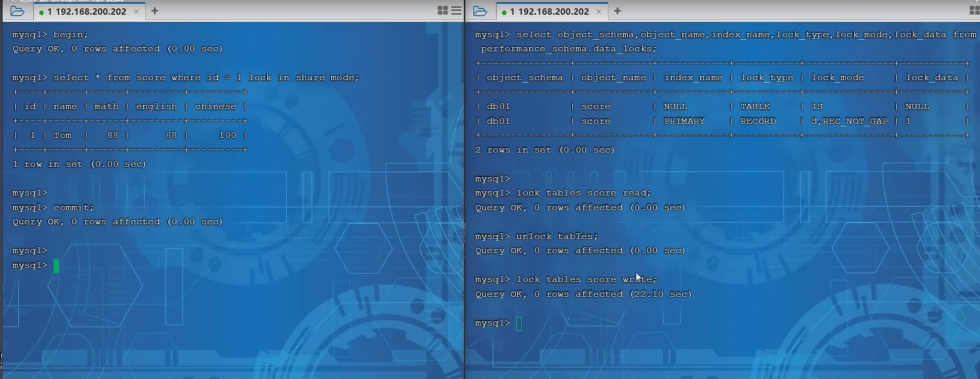Click the 'unlock tables;' command

pyautogui.click(x=557, y=236)
